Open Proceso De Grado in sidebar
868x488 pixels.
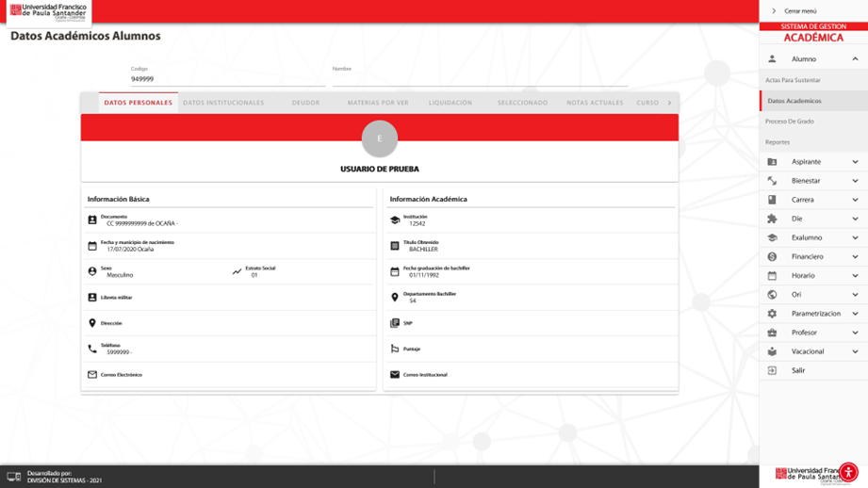coord(790,122)
